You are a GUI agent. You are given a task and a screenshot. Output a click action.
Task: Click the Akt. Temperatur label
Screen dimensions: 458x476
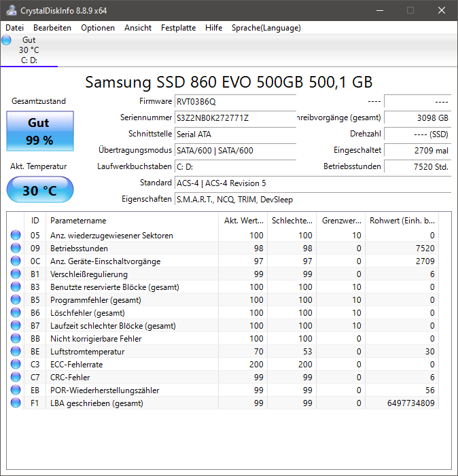(39, 166)
